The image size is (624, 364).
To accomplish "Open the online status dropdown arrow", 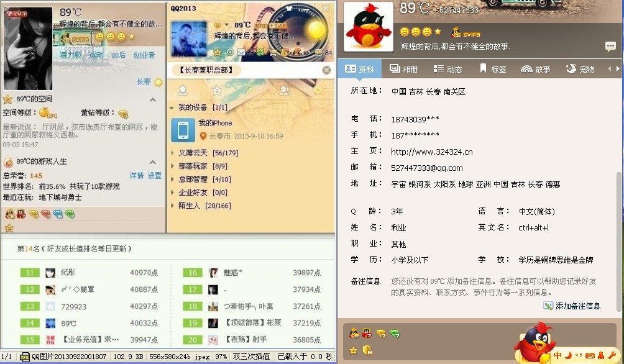I will (226, 25).
